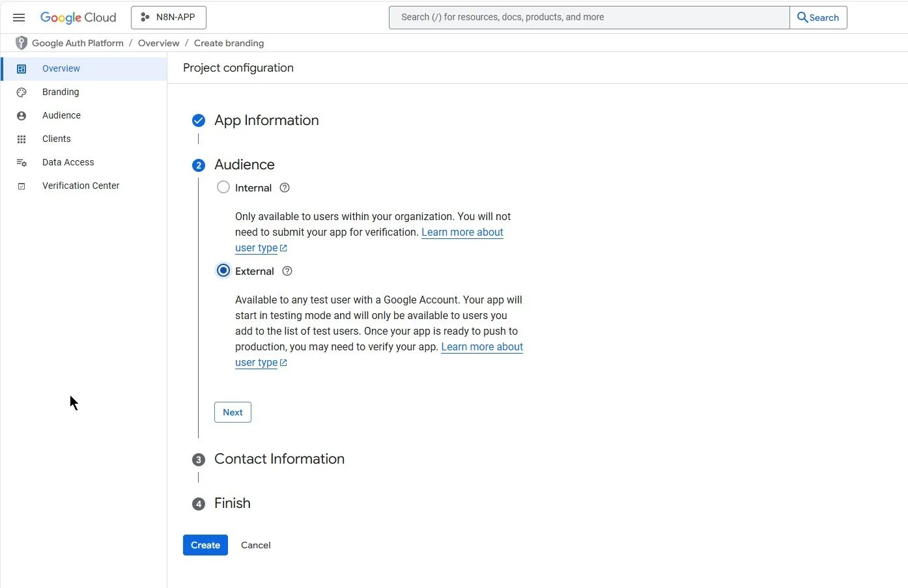Image resolution: width=908 pixels, height=588 pixels.
Task: Click the Clients grid icon in sidebar
Action: [21, 139]
